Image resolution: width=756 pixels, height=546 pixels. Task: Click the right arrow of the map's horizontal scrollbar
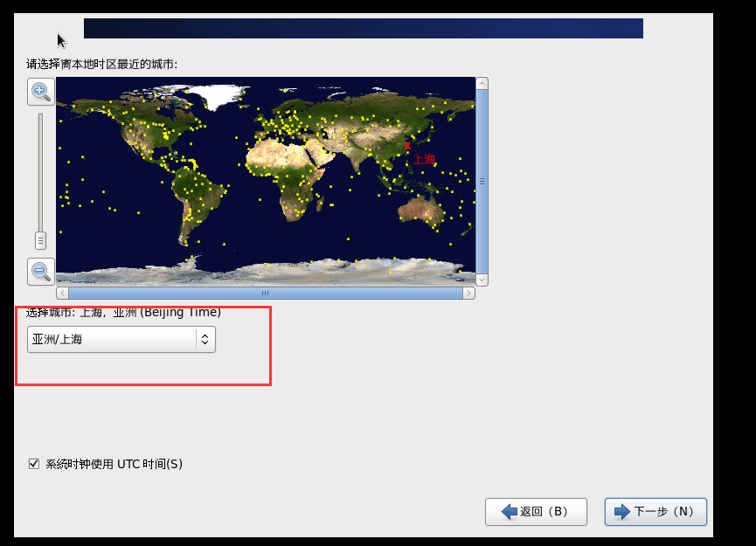tap(468, 293)
